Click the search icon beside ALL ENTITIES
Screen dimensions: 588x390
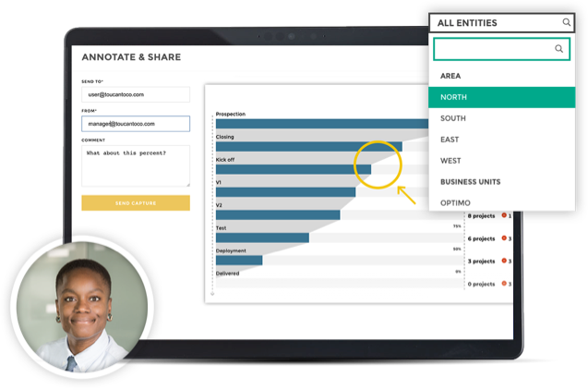click(566, 23)
